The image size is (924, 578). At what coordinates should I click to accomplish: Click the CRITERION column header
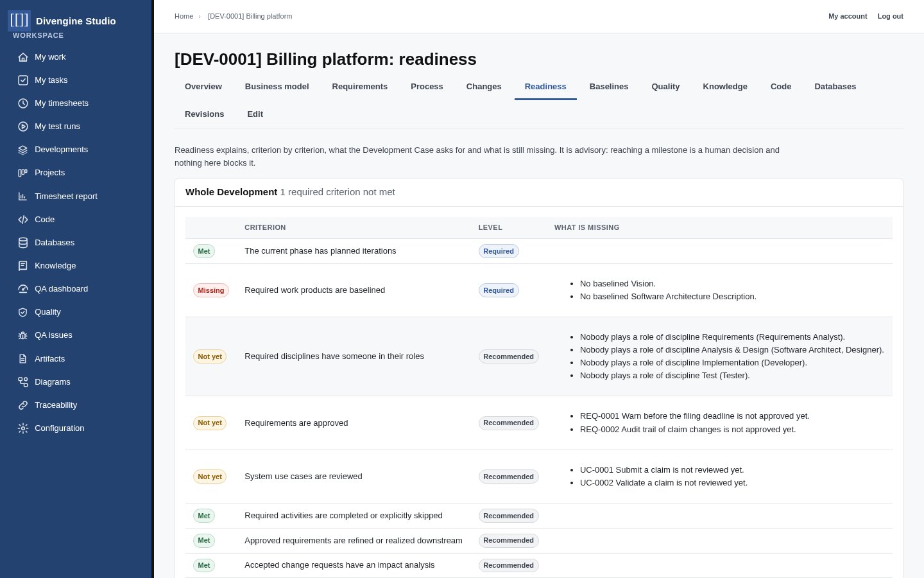tap(265, 228)
